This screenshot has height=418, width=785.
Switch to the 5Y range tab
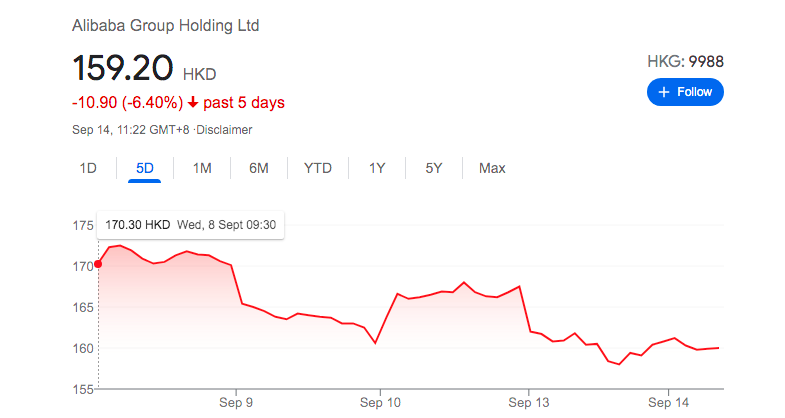433,168
